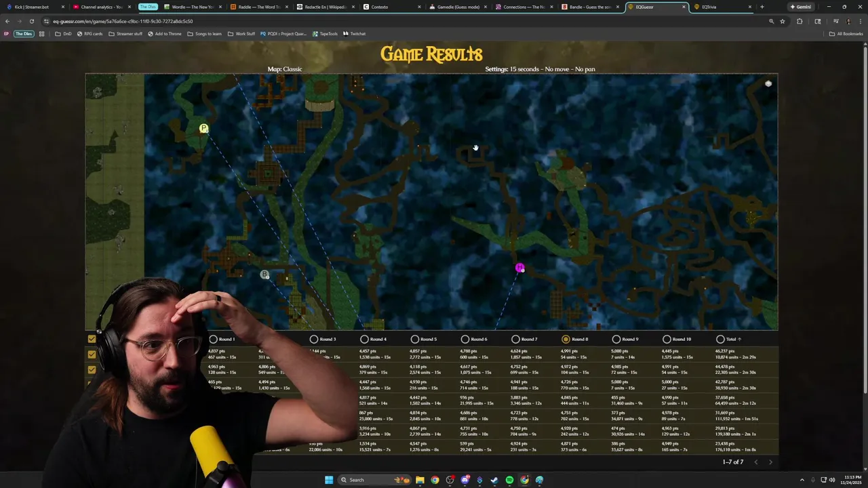Click the white marker at the map's top-right corner

[768, 83]
